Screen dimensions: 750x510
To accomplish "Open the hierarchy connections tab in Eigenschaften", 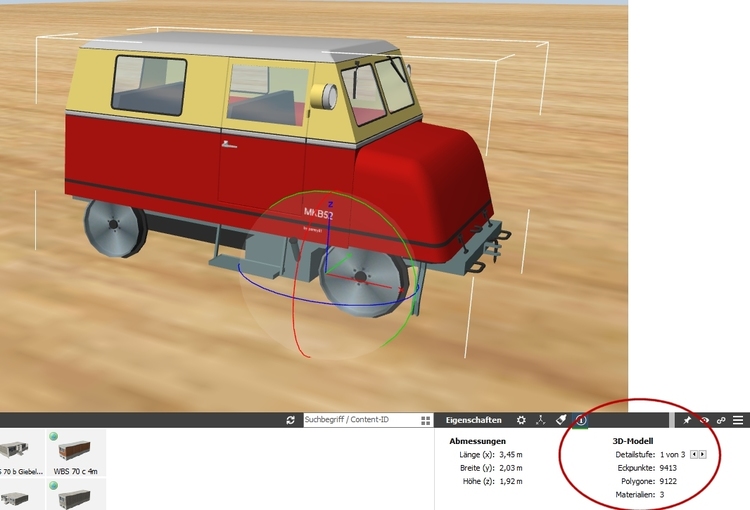I will (540, 420).
